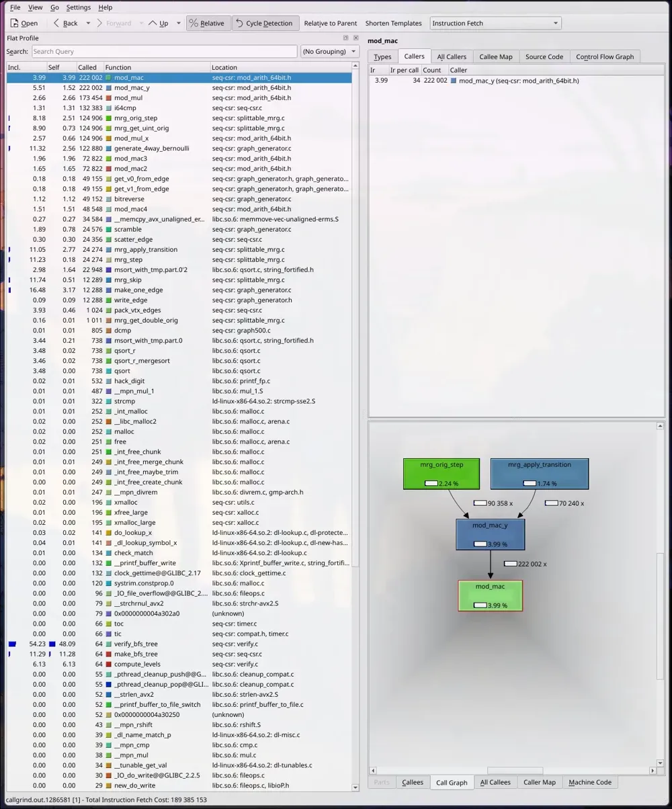Open the Settings menu
This screenshot has height=809, width=672.
click(78, 7)
